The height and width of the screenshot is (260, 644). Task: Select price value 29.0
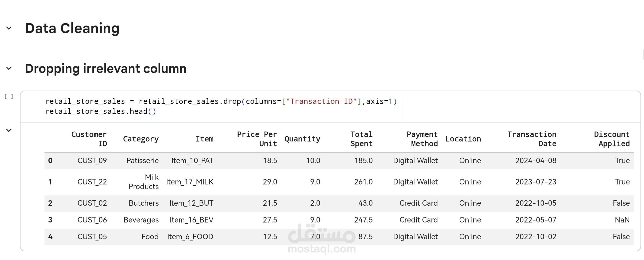(x=270, y=182)
